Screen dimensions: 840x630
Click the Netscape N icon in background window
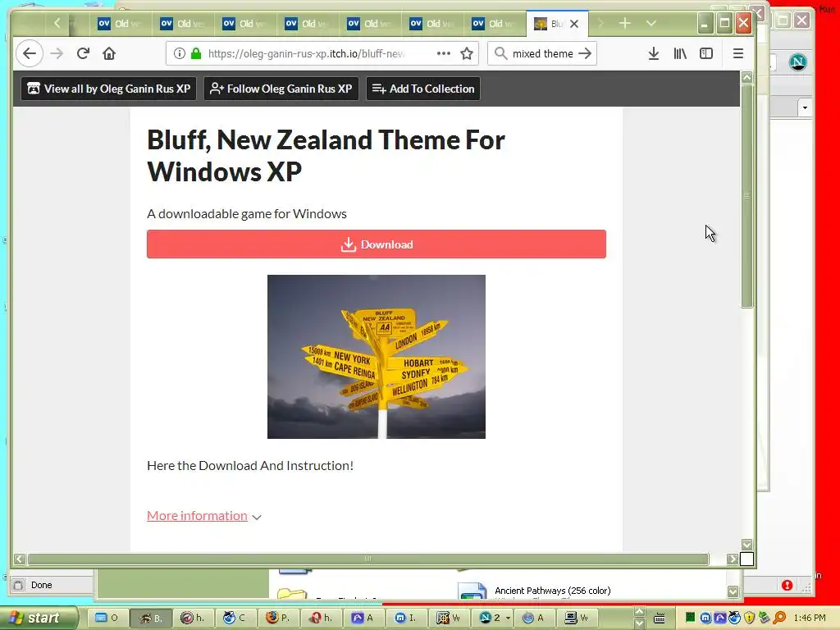tap(797, 62)
